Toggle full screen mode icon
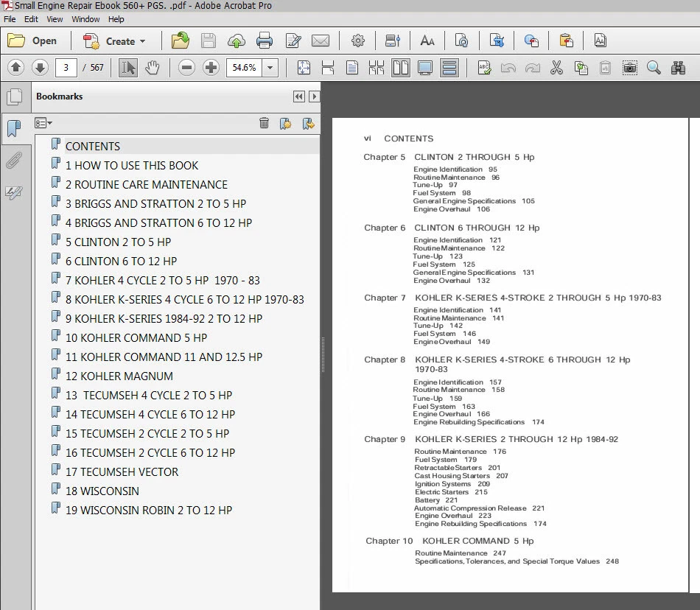 coord(424,68)
